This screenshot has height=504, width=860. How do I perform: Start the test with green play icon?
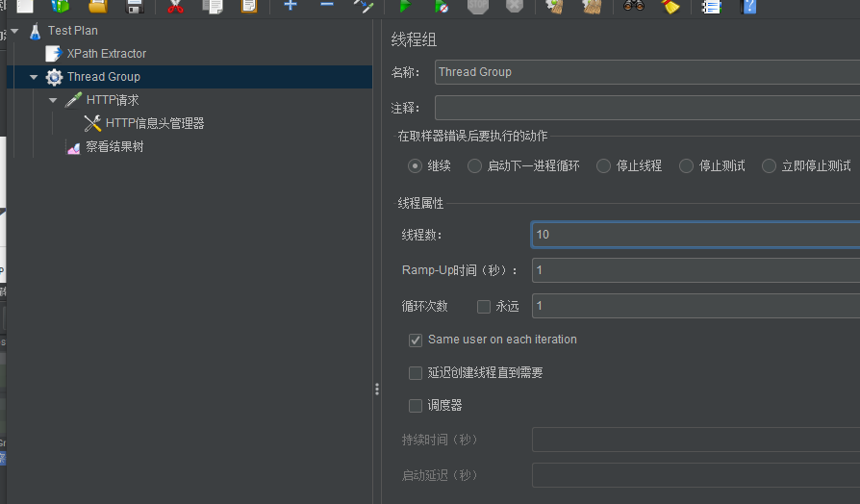click(405, 6)
